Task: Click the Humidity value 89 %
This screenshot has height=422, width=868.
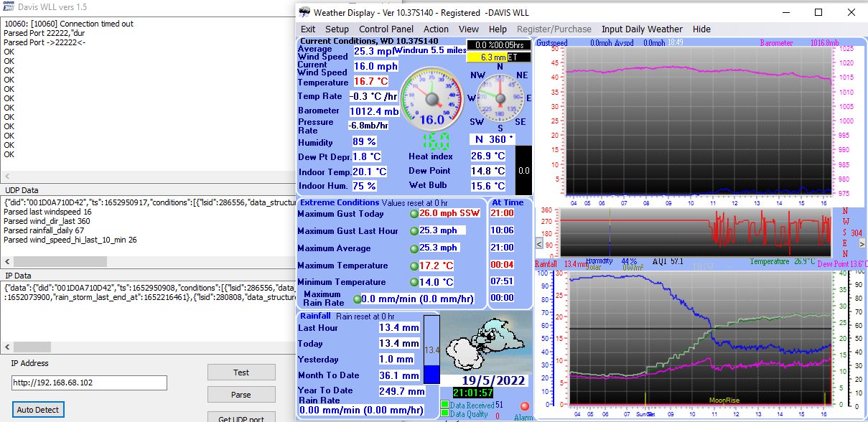Action: [x=364, y=141]
